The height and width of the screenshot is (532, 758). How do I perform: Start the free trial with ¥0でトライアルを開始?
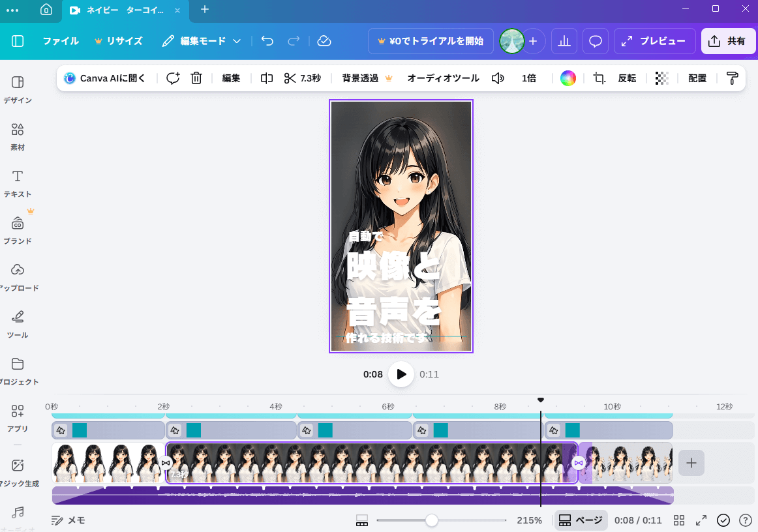click(431, 40)
